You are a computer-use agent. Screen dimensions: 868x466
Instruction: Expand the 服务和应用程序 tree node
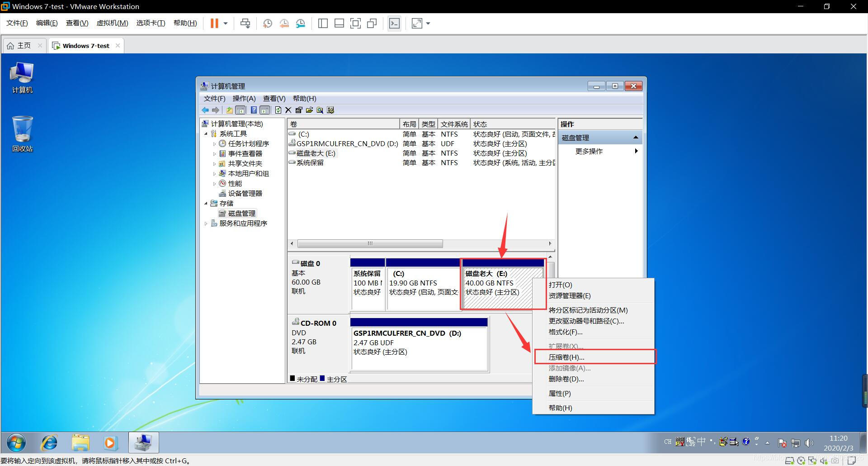click(x=206, y=223)
